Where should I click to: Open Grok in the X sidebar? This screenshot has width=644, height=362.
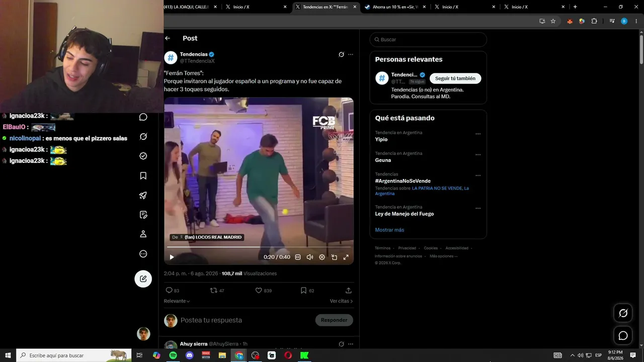[x=143, y=136]
